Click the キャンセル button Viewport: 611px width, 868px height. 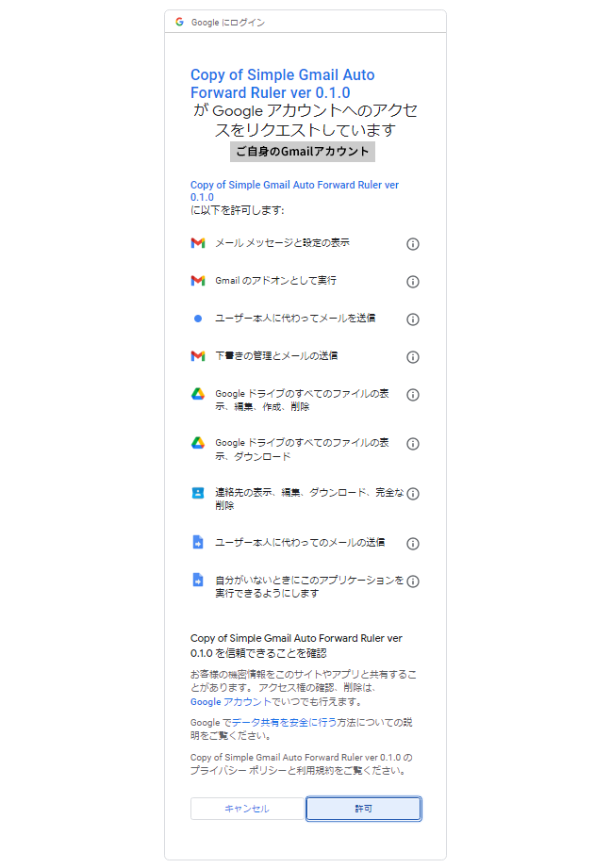[247, 809]
